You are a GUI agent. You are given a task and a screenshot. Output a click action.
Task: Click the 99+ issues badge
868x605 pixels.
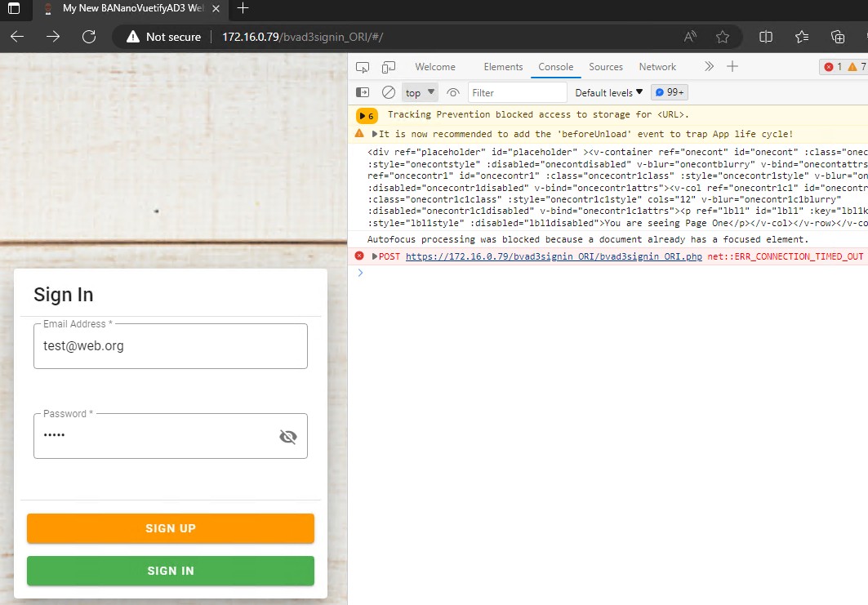tap(670, 92)
